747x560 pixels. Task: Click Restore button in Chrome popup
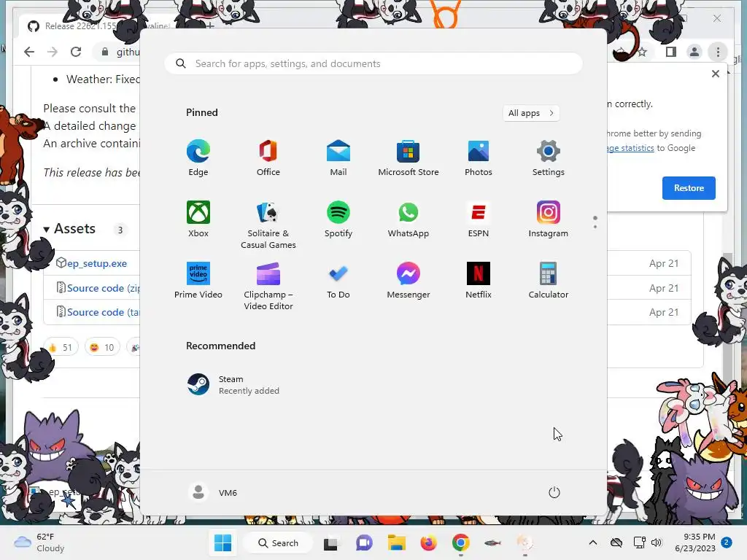689,188
